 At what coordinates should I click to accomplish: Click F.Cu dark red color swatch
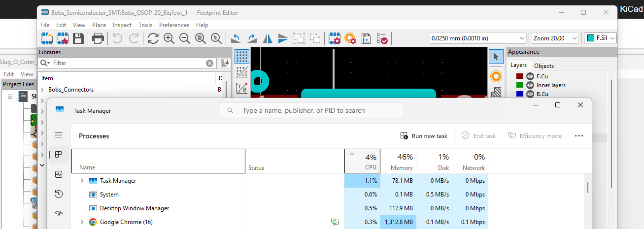click(x=519, y=76)
